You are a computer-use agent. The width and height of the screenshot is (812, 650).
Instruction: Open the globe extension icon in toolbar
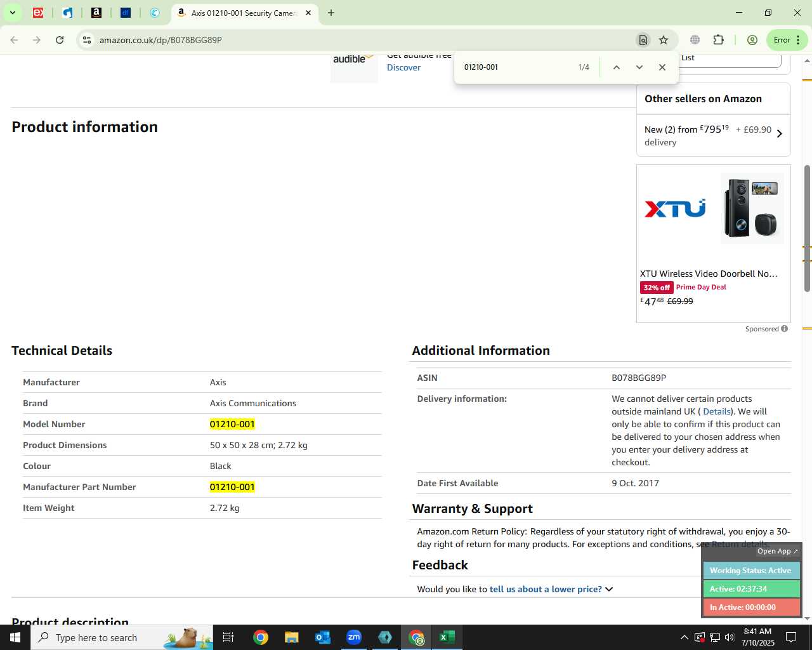point(695,40)
